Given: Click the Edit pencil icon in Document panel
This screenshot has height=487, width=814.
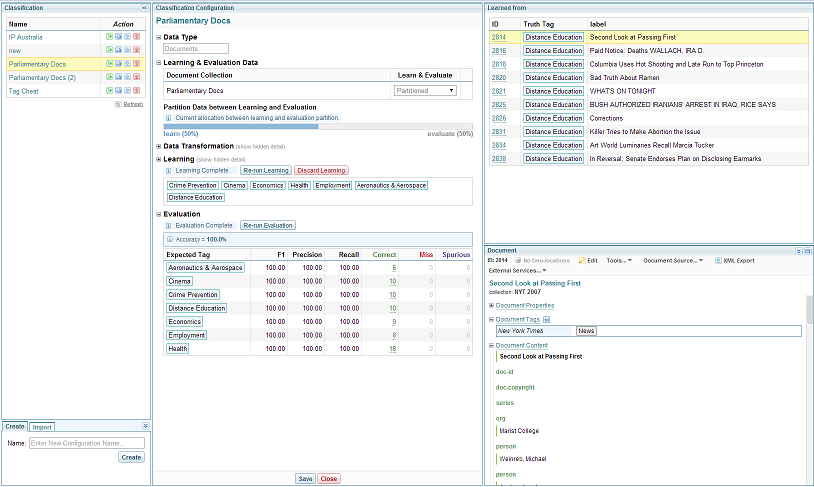Looking at the screenshot, I should (582, 260).
